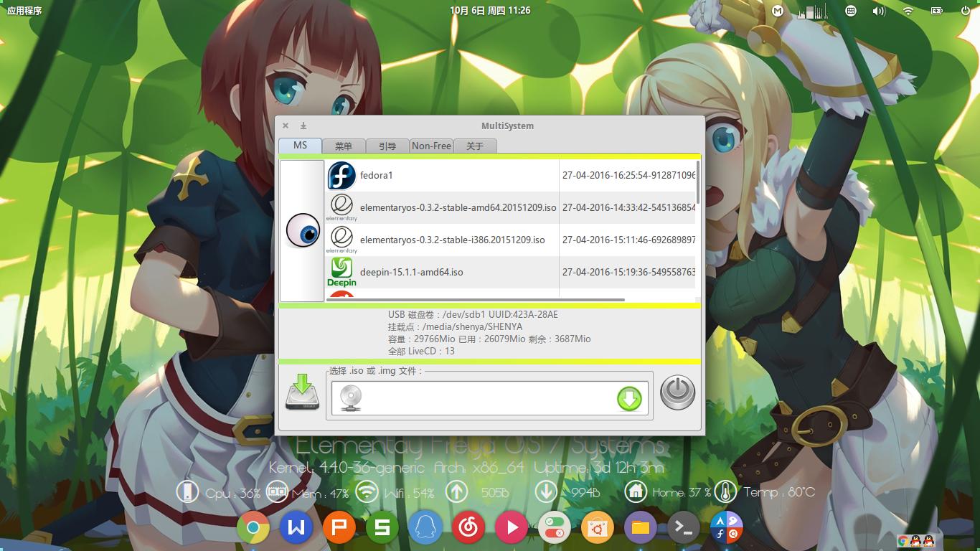Image resolution: width=980 pixels, height=551 pixels.
Task: Open the 关于 tab
Action: [x=475, y=145]
